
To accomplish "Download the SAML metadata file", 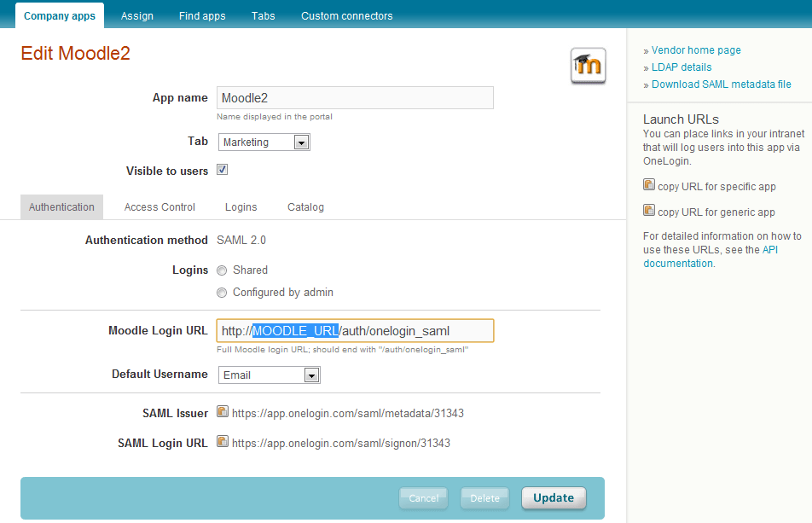I will tap(721, 84).
